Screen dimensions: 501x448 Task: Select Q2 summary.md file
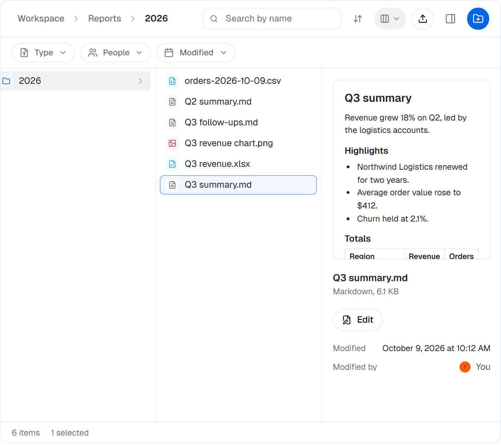(238, 102)
